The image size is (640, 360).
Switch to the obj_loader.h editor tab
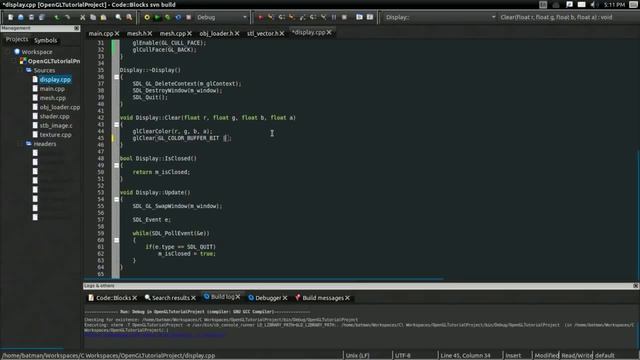pyautogui.click(x=216, y=33)
